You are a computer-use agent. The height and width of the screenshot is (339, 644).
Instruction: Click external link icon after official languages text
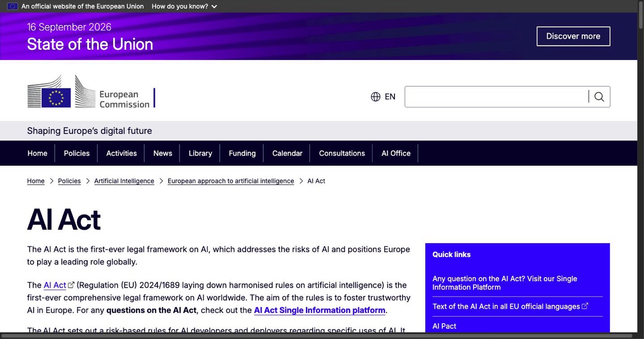pyautogui.click(x=585, y=306)
